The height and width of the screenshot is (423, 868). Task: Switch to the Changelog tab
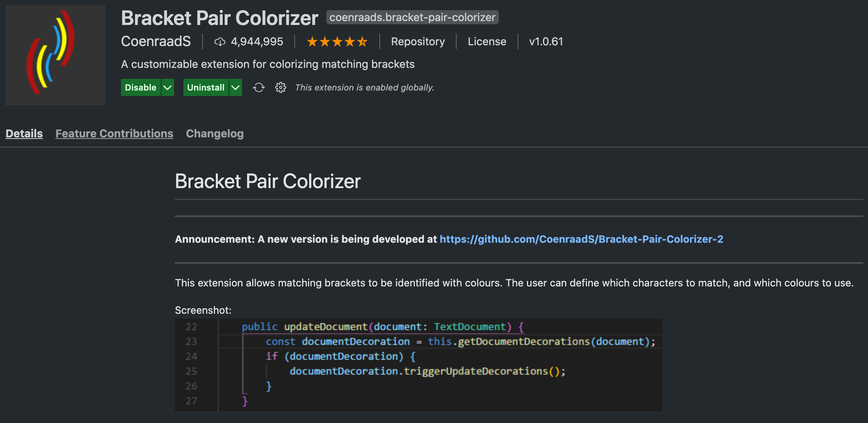pos(215,133)
